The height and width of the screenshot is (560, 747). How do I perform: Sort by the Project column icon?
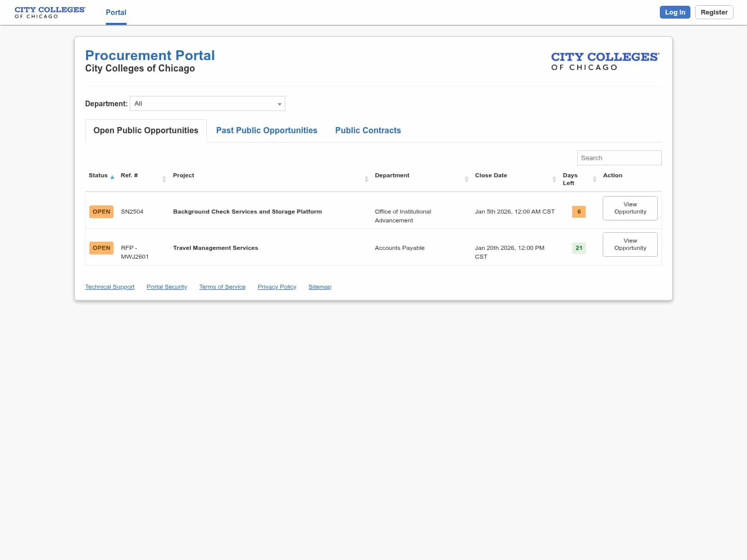366,179
